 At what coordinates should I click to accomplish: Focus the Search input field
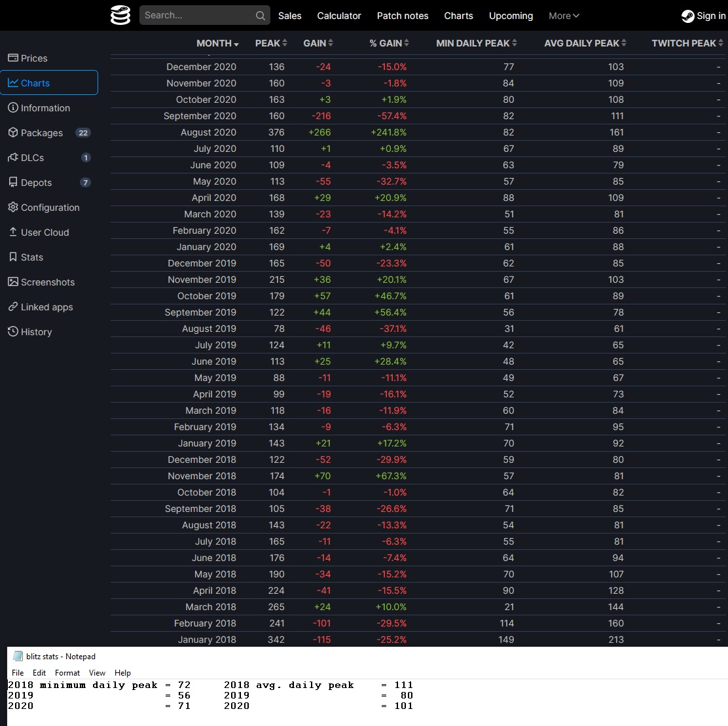[205, 15]
